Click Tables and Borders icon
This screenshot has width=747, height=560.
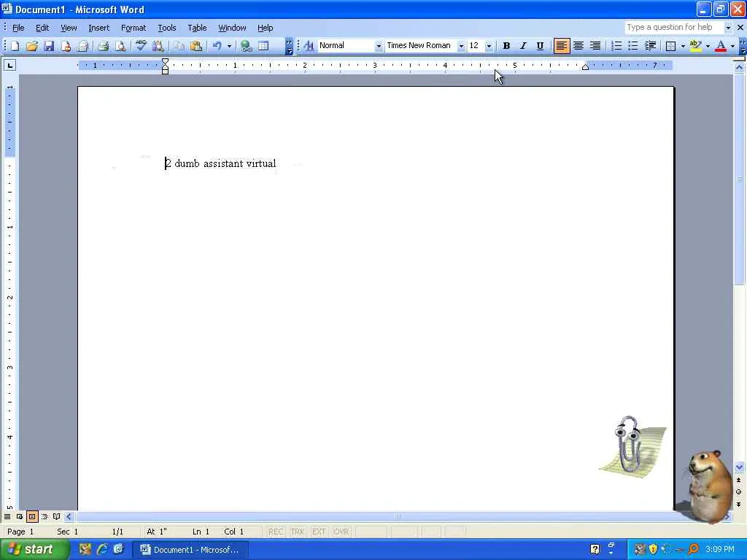(x=263, y=46)
